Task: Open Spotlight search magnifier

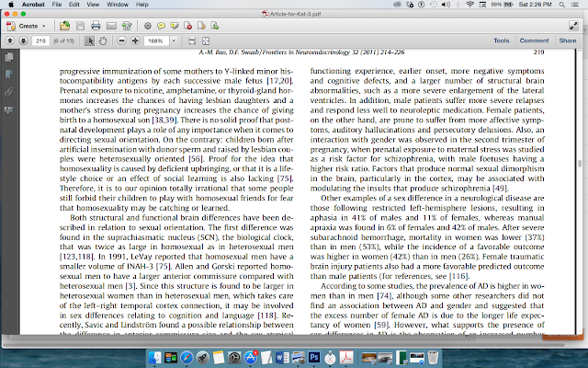Action: (x=561, y=4)
